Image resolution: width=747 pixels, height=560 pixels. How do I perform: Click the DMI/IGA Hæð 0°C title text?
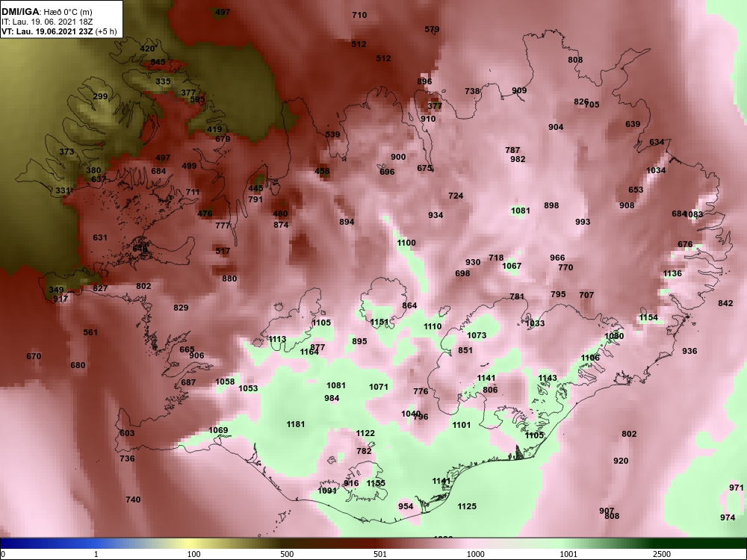click(x=46, y=12)
